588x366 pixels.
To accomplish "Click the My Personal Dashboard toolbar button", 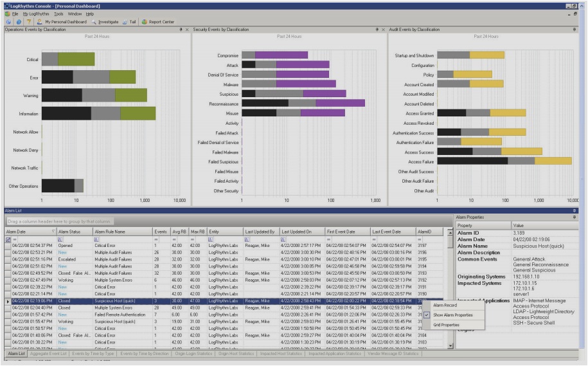I will point(62,22).
